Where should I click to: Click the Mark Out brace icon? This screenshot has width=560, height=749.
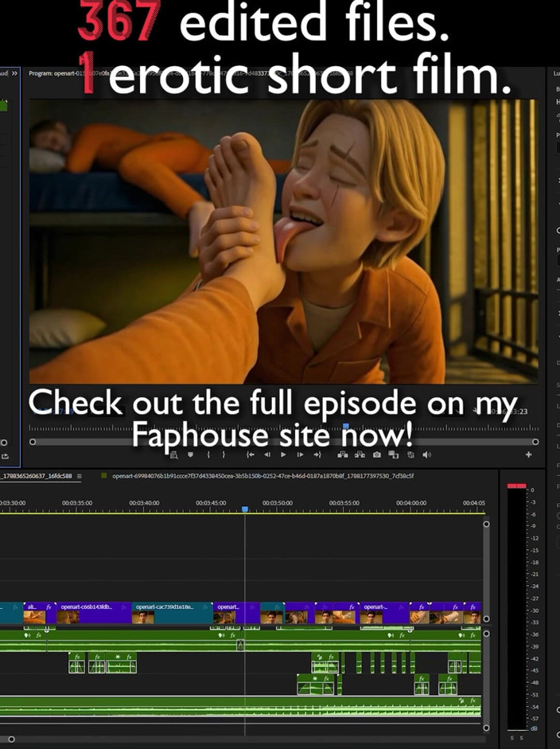click(224, 454)
